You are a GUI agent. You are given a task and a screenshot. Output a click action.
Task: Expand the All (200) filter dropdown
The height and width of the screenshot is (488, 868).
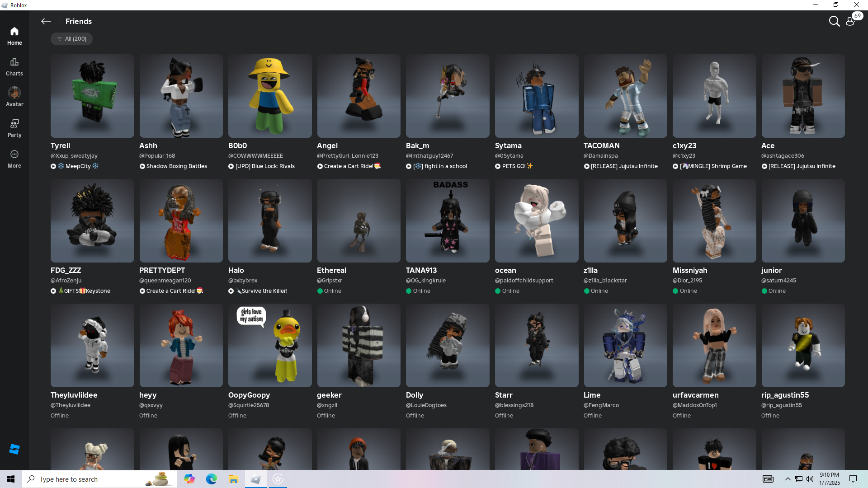click(71, 39)
